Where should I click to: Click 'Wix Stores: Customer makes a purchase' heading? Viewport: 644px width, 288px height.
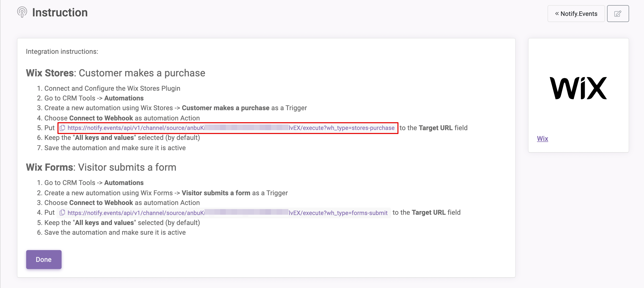(115, 73)
